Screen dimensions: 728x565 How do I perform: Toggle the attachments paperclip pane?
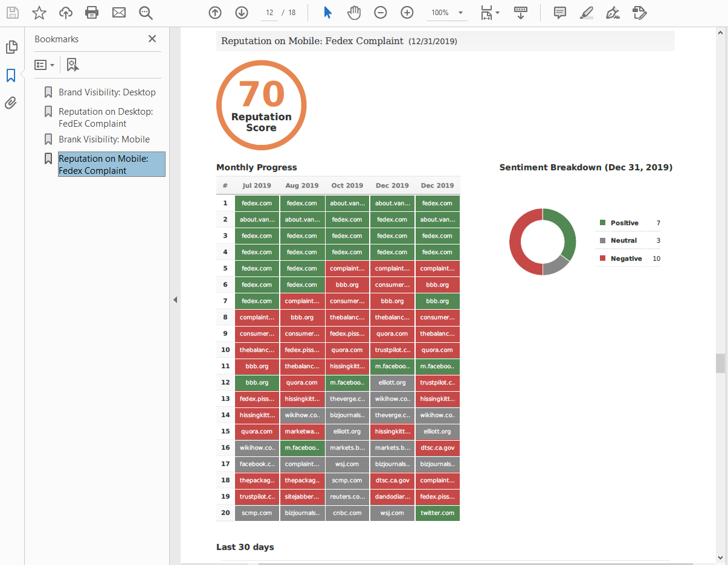click(11, 103)
